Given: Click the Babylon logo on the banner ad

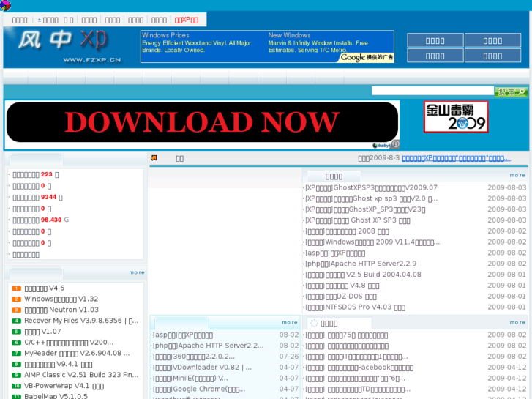Looking at the screenshot, I should pyautogui.click(x=381, y=146).
